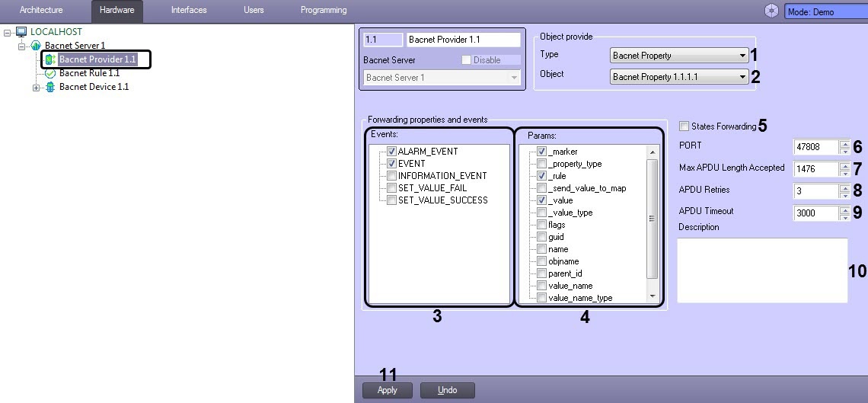Click the Params list scroll-down arrow
The width and height of the screenshot is (868, 403).
(x=652, y=296)
